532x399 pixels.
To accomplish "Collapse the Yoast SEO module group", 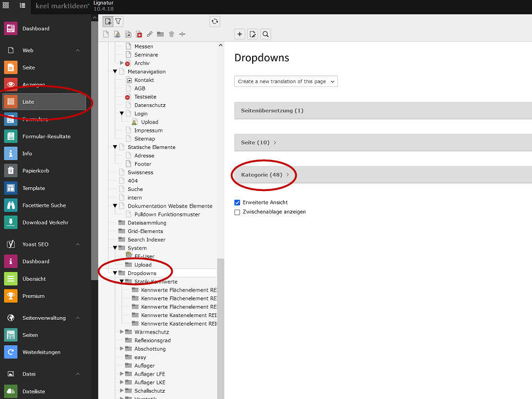I will click(78, 244).
